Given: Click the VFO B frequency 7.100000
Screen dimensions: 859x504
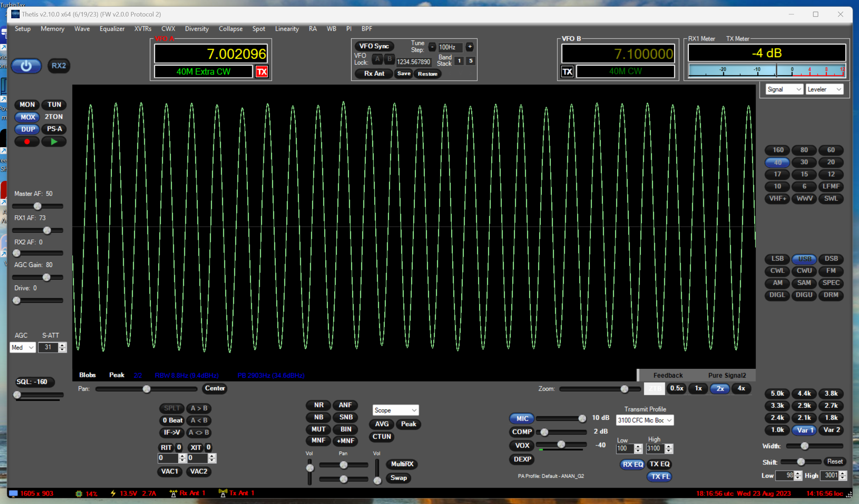Looking at the screenshot, I should [618, 54].
